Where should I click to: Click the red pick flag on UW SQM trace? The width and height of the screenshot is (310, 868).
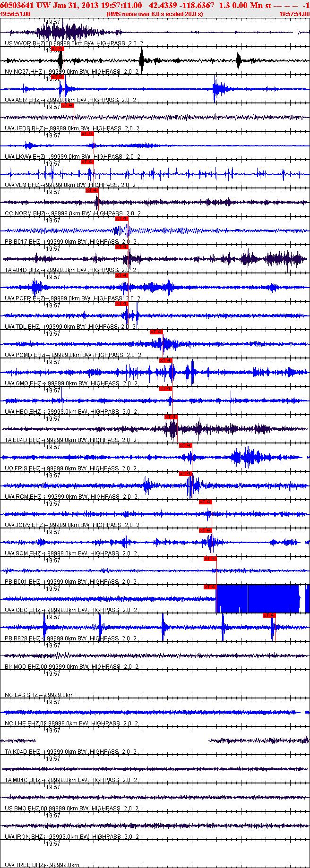pyautogui.click(x=205, y=530)
